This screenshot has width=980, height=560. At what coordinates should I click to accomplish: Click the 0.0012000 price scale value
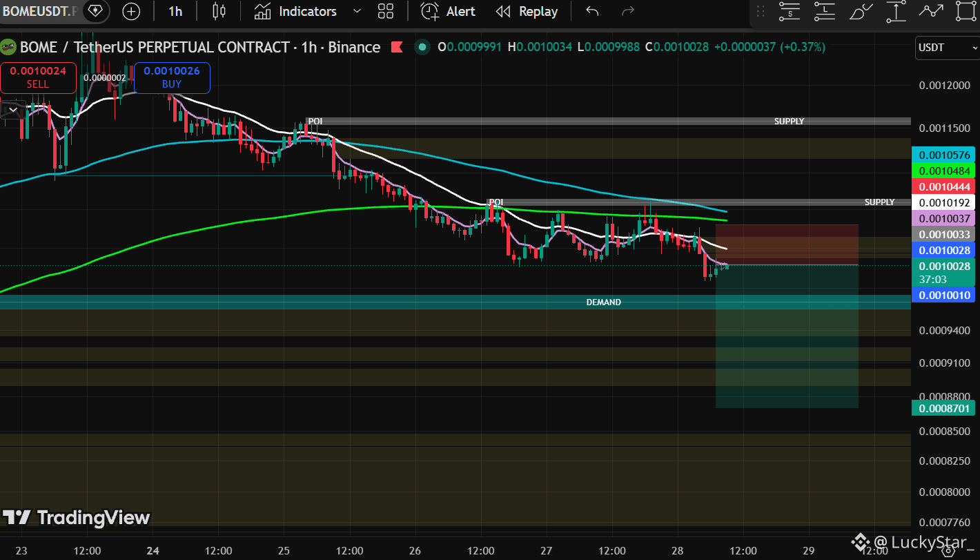(944, 85)
